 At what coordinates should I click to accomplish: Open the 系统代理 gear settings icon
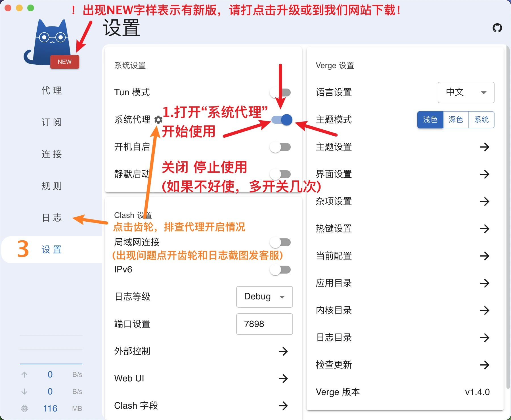[158, 120]
